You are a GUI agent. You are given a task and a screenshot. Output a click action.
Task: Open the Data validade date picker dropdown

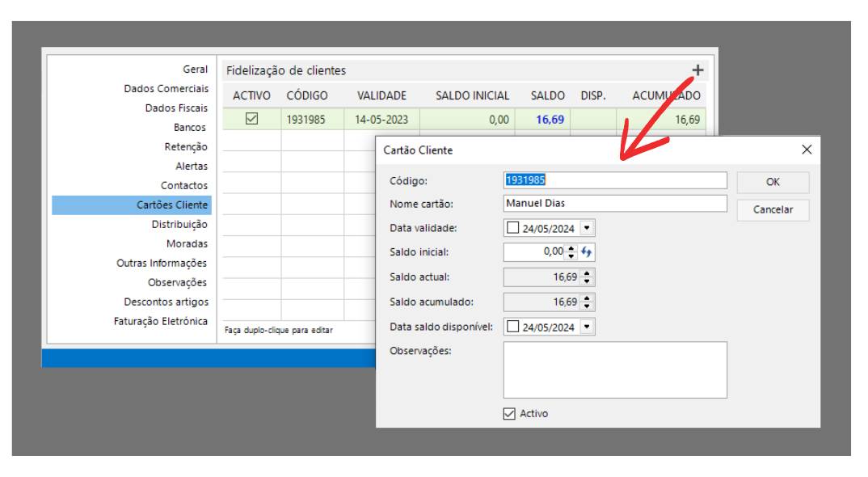(587, 228)
